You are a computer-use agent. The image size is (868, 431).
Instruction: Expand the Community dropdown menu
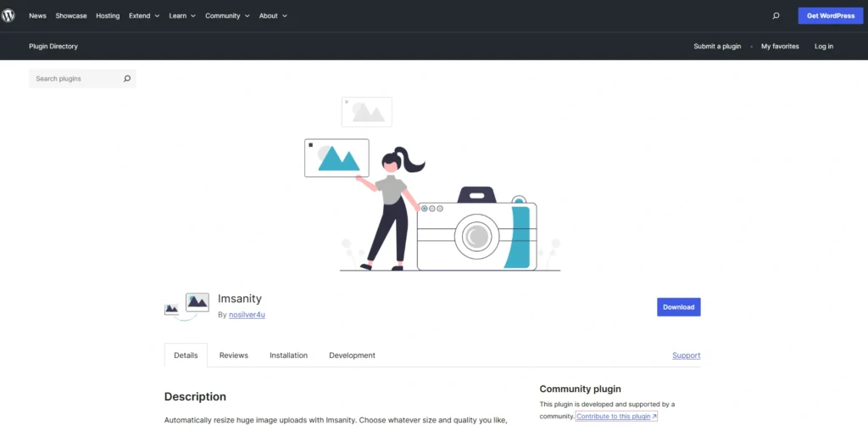point(227,16)
